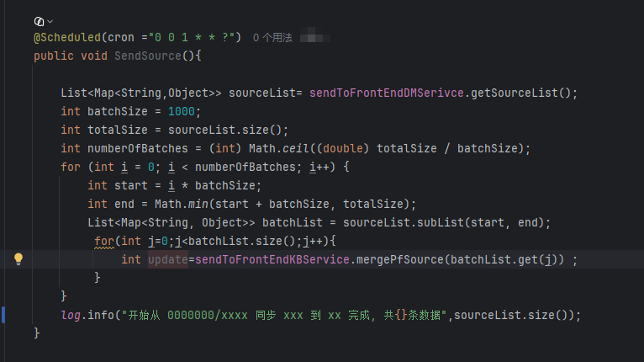Open the '0 个用法' usages hint
Image resolution: width=644 pixels, height=362 pixels.
pyautogui.click(x=272, y=38)
